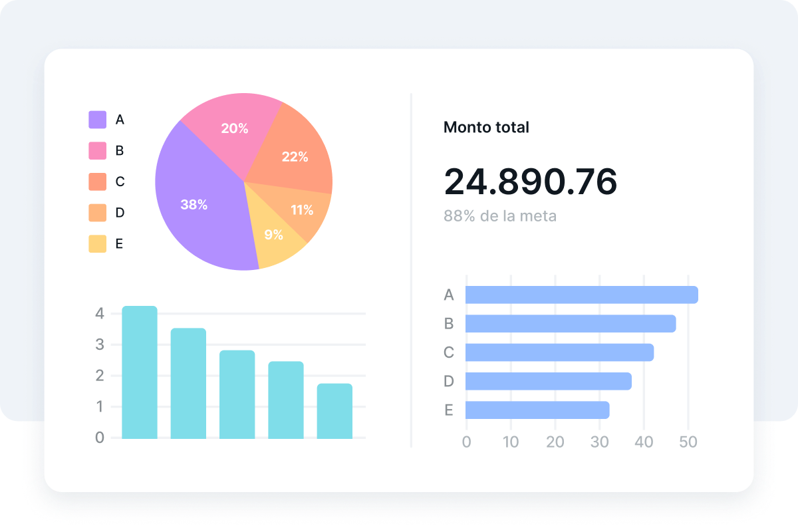This screenshot has height=532, width=798.
Task: Select the pink legend swatch for B
Action: (x=98, y=151)
